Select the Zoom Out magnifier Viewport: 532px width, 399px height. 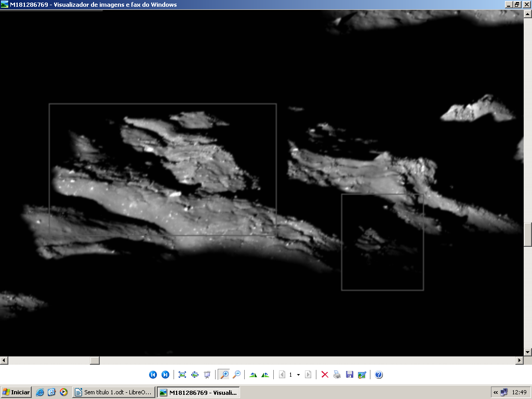[x=236, y=375]
